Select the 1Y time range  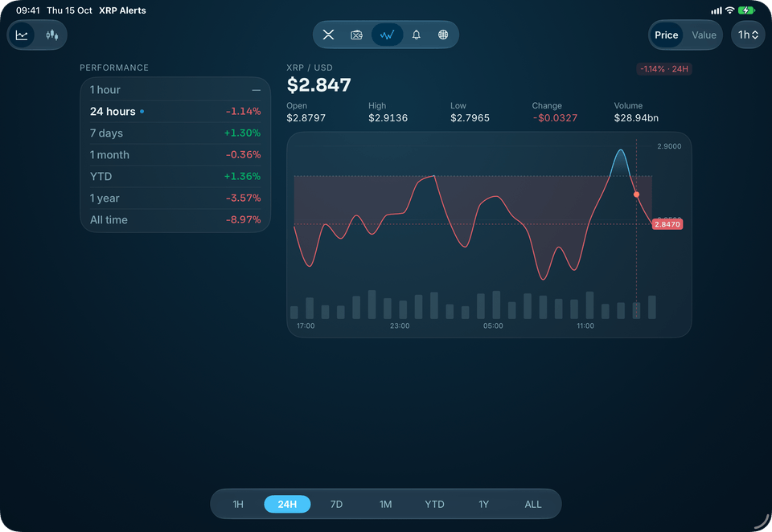483,504
